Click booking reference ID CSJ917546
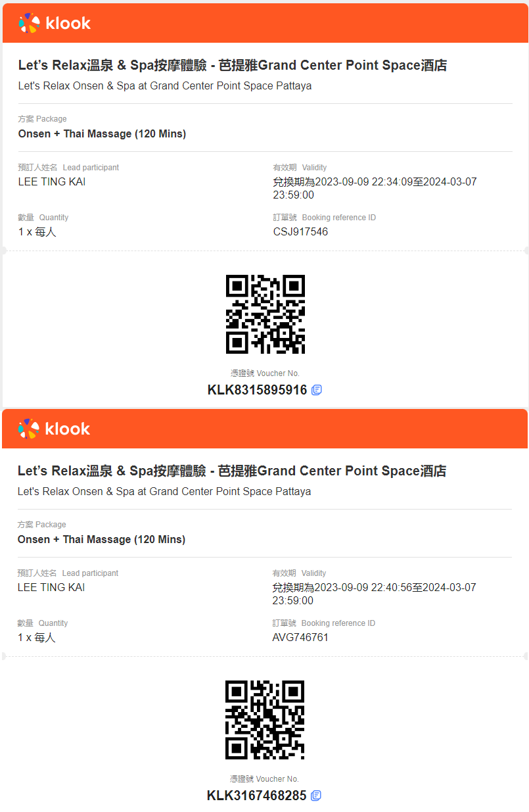Screen dimensions: 529x812 pyautogui.click(x=300, y=231)
